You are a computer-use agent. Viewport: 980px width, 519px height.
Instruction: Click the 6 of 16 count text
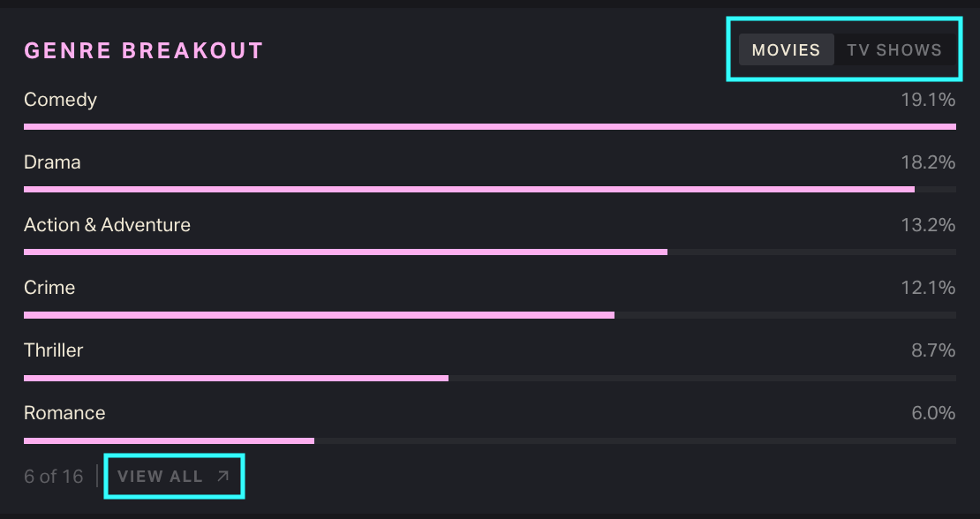click(53, 477)
